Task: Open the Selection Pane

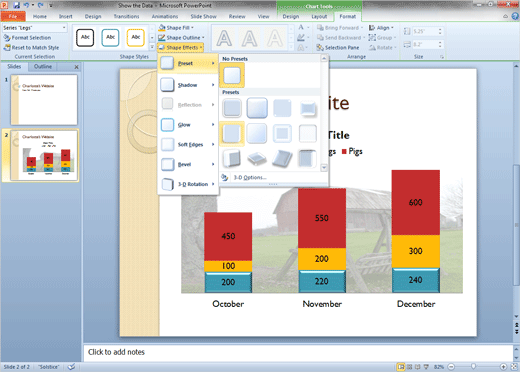Action: click(338, 48)
